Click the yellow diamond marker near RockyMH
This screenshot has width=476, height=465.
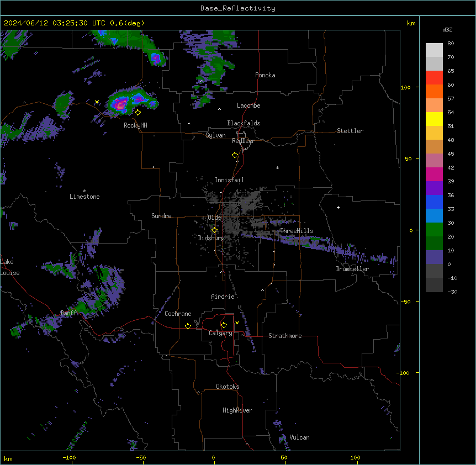tap(138, 113)
